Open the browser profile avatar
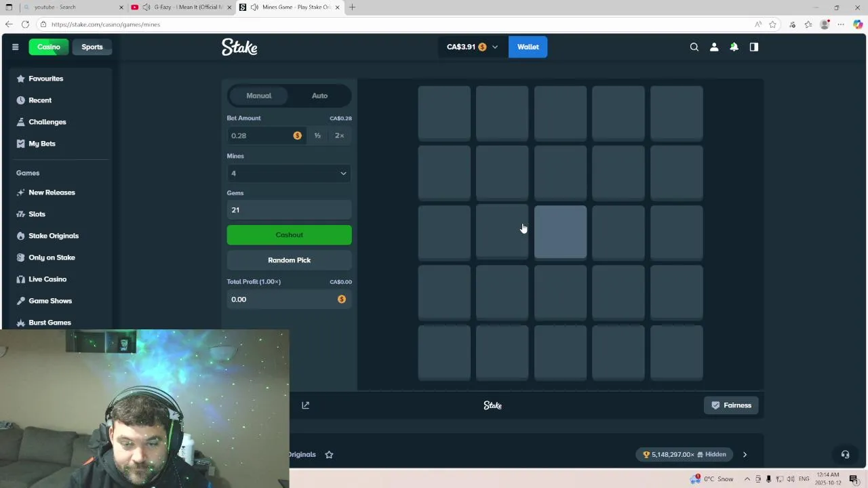This screenshot has width=868, height=488. 825,24
